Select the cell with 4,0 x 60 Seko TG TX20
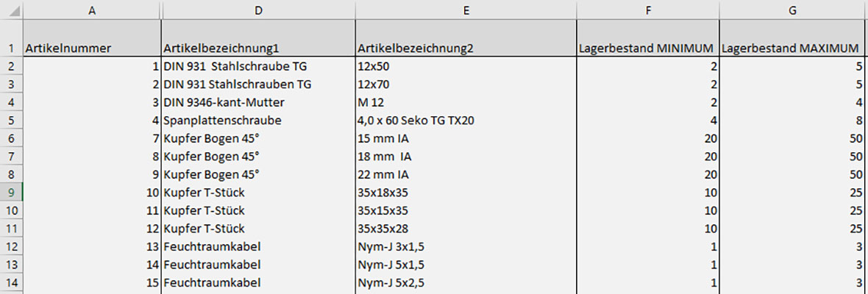 tap(465, 121)
